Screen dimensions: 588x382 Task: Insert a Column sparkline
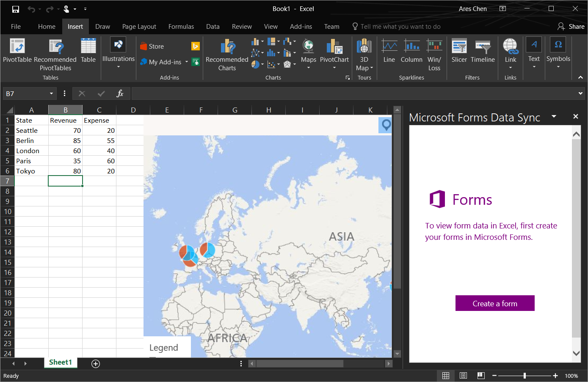(411, 51)
